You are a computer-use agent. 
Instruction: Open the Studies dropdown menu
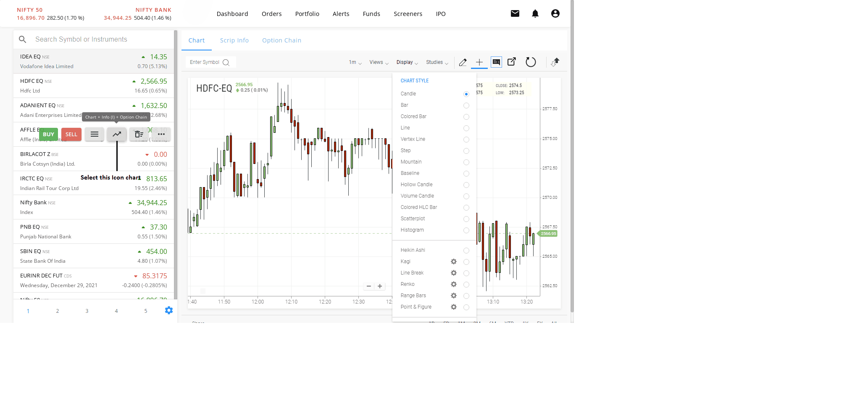coord(437,62)
